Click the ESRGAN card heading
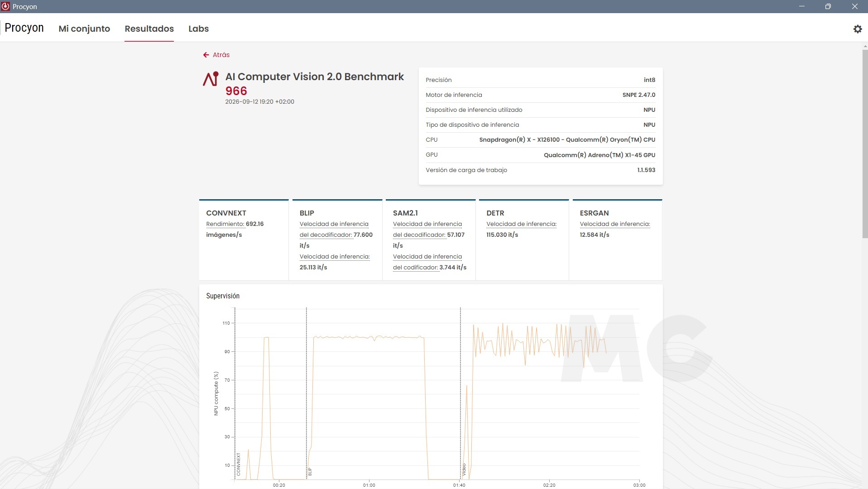This screenshot has width=868, height=489. point(594,213)
